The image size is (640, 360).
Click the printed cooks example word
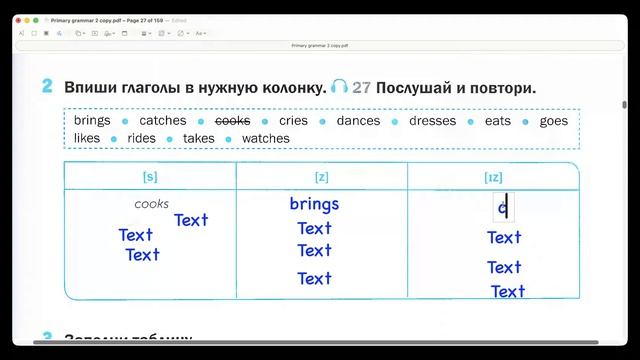(x=151, y=203)
